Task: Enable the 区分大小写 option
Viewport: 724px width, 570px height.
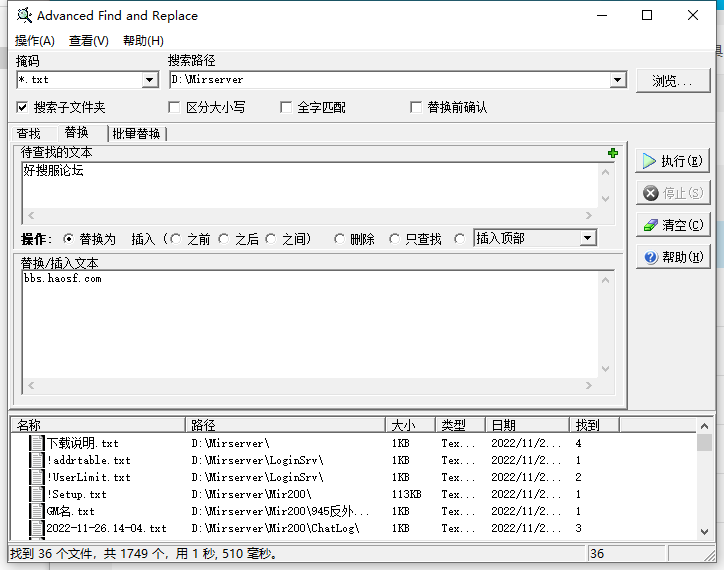Action: [174, 108]
